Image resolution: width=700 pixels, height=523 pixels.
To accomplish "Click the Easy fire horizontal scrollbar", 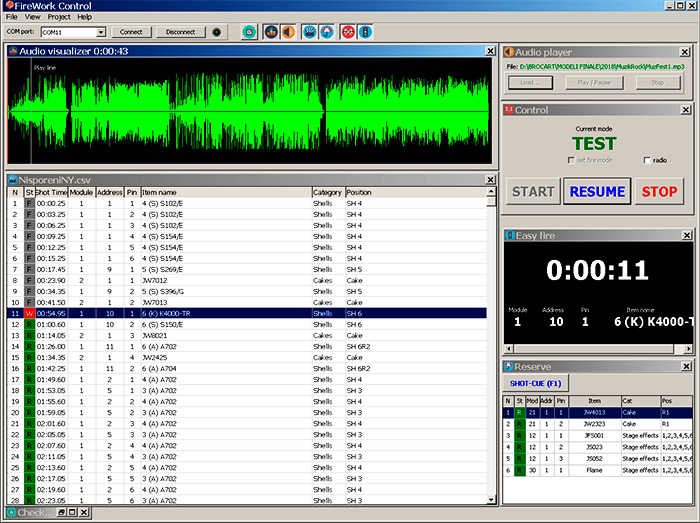I will click(x=599, y=349).
